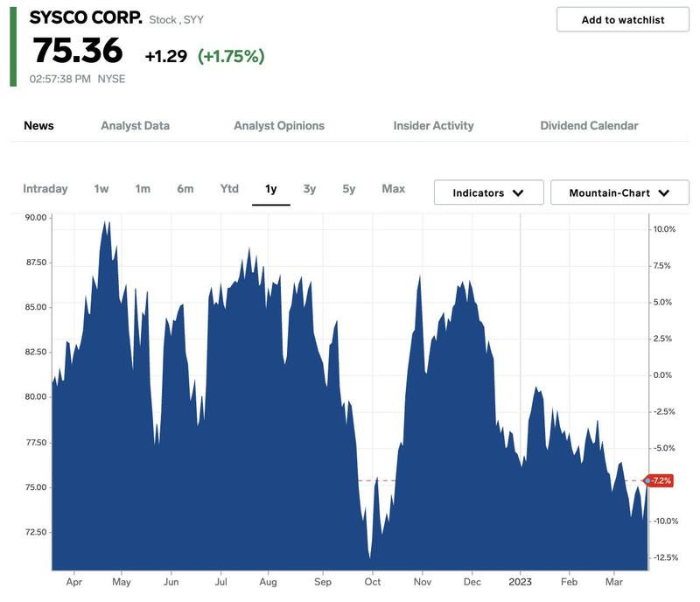
Task: Click the 75.00 price axis label
Action: (36, 487)
